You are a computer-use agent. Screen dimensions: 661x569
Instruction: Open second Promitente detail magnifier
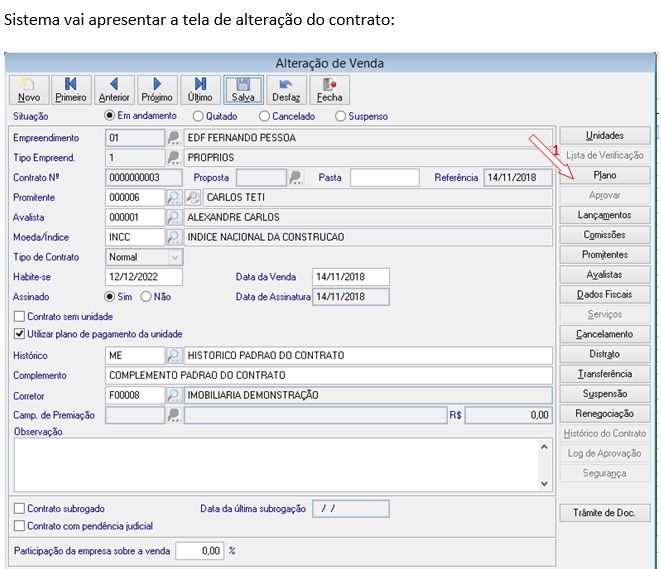[x=193, y=197]
